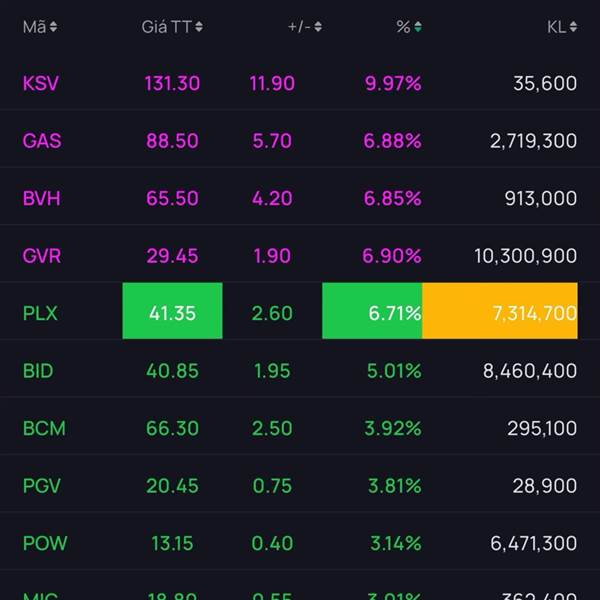Image resolution: width=600 pixels, height=600 pixels.
Task: Click the Giá TT column header label
Action: [x=166, y=27]
